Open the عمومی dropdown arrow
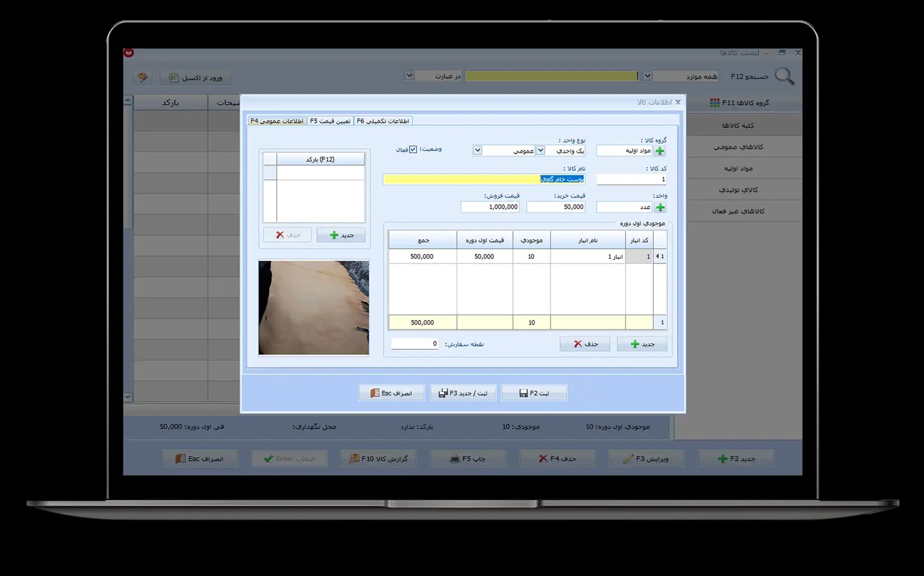 [478, 151]
